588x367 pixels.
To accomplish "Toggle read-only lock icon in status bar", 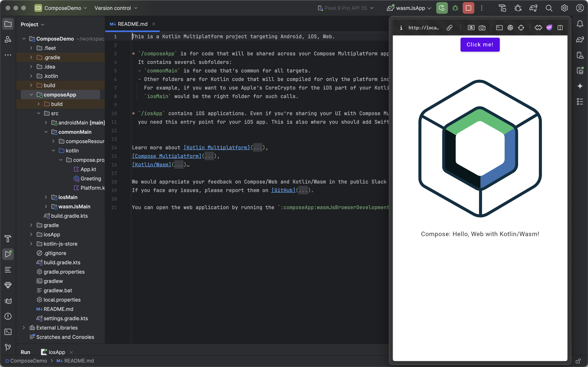I will point(578,361).
